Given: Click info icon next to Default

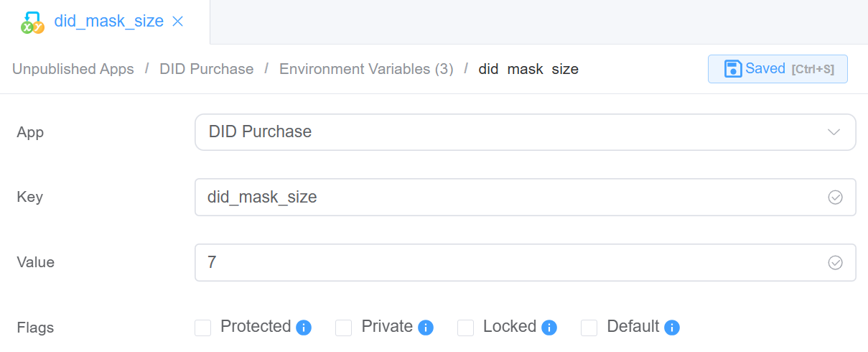Looking at the screenshot, I should [672, 328].
